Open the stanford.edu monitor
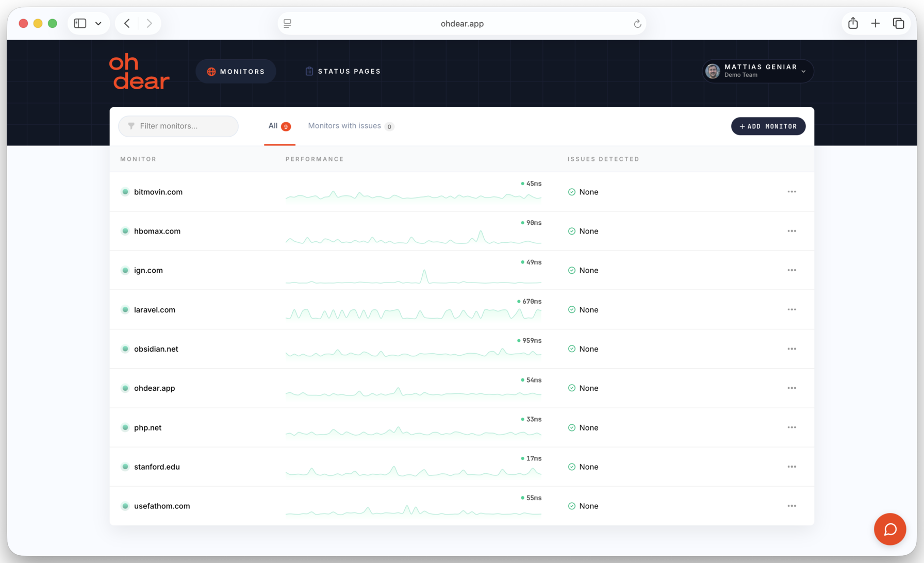The width and height of the screenshot is (924, 563). tap(157, 467)
